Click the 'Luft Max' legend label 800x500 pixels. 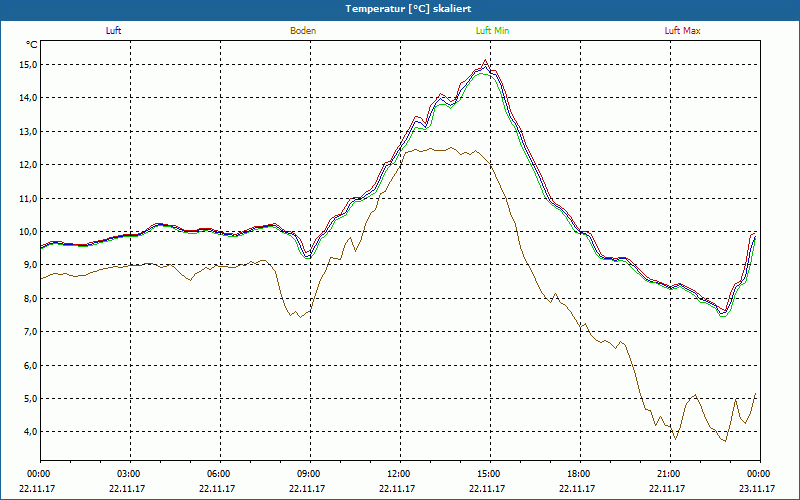pyautogui.click(x=682, y=31)
